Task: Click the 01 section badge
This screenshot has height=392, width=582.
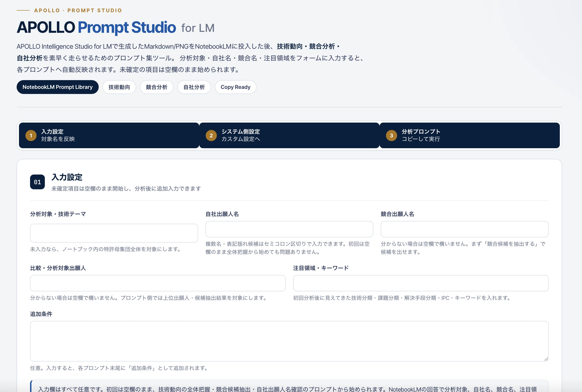Action: 37,182
